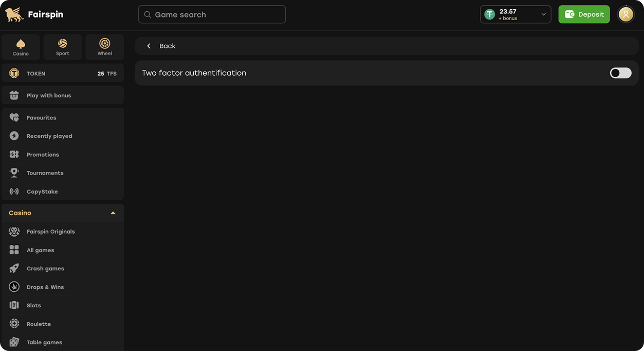
Task: Open the Casino tab at top
Action: click(21, 47)
